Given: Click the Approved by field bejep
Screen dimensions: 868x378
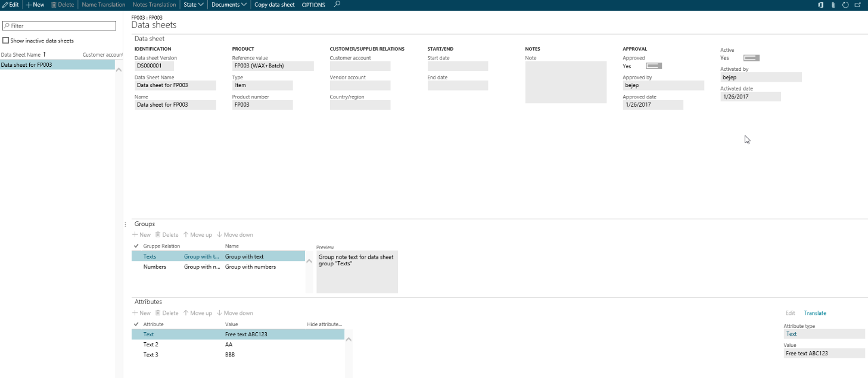Looking at the screenshot, I should click(x=664, y=85).
